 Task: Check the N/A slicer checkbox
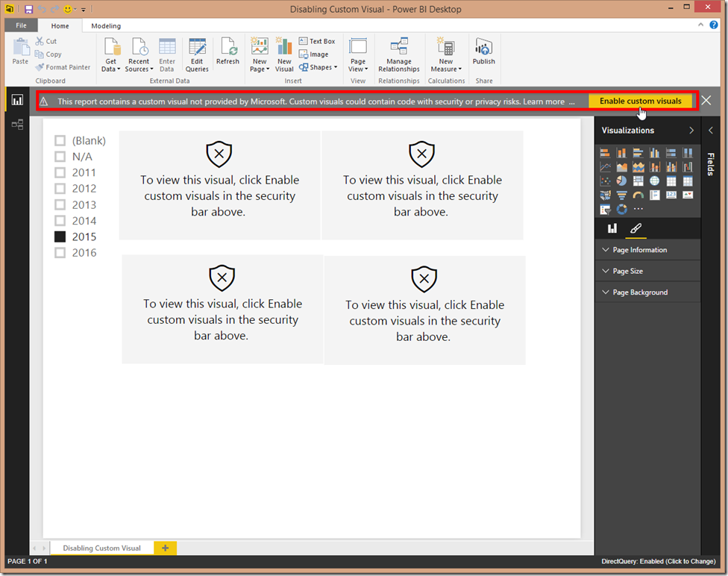pyautogui.click(x=60, y=157)
